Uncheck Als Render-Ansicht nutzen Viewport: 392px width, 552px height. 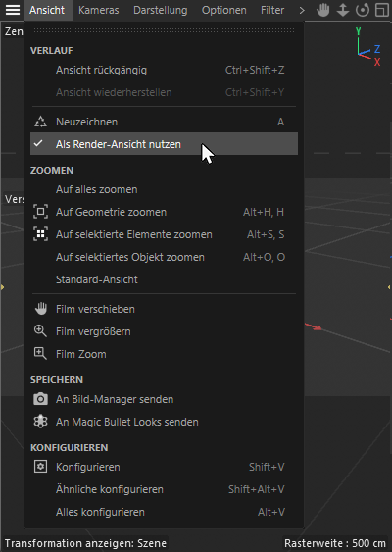click(x=164, y=144)
